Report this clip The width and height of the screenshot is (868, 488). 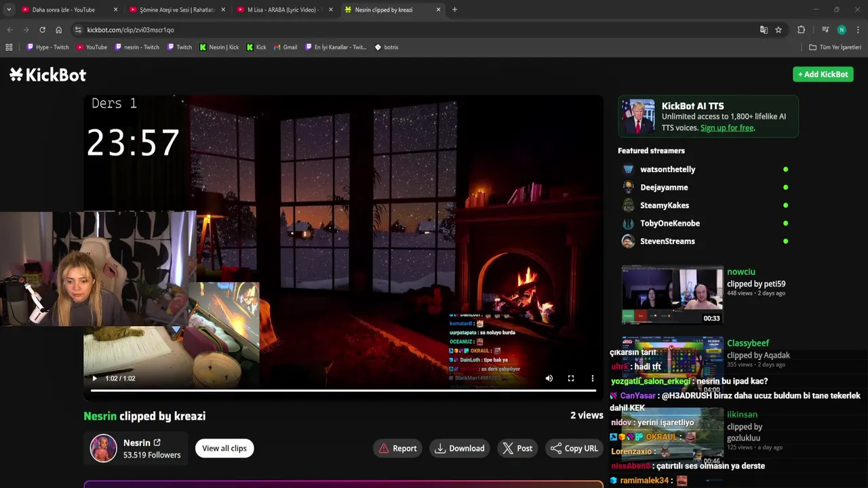coord(397,448)
